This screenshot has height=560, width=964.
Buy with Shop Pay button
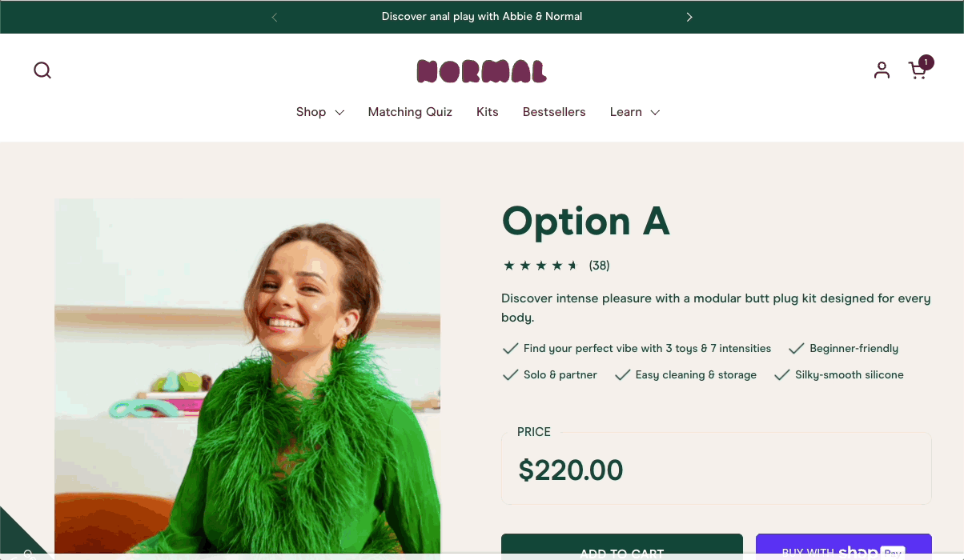(x=844, y=547)
